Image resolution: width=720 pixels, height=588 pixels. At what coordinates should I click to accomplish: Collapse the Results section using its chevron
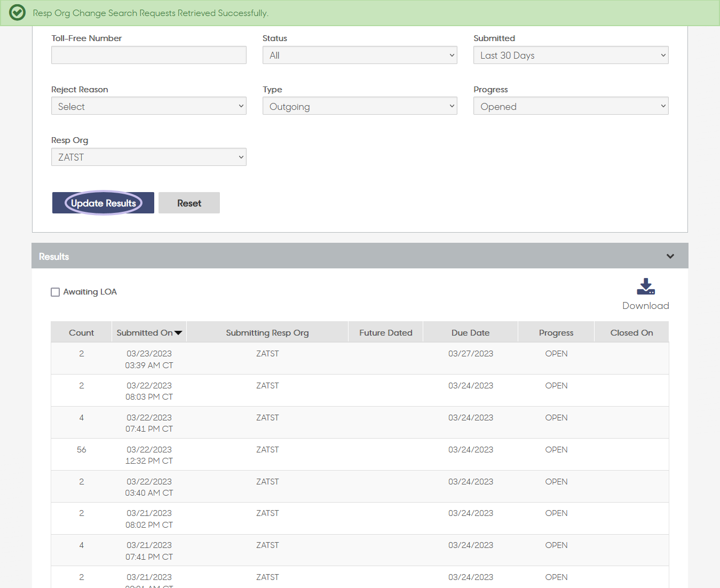670,256
